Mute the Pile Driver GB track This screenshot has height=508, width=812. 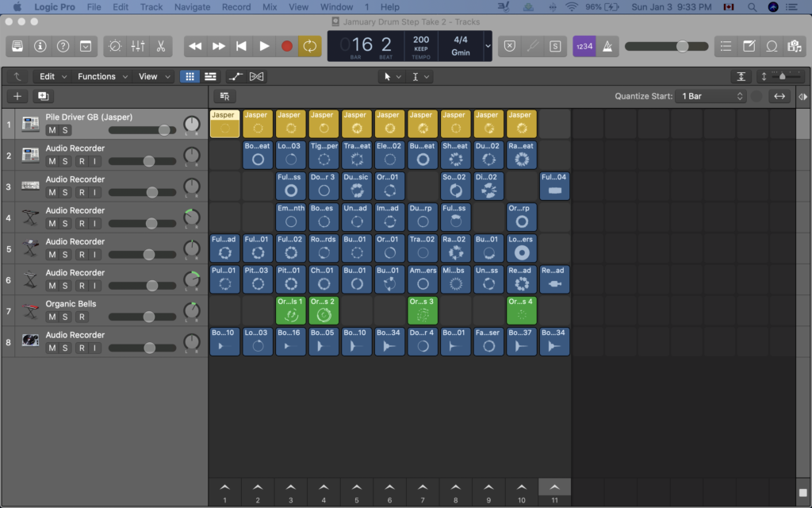click(52, 130)
